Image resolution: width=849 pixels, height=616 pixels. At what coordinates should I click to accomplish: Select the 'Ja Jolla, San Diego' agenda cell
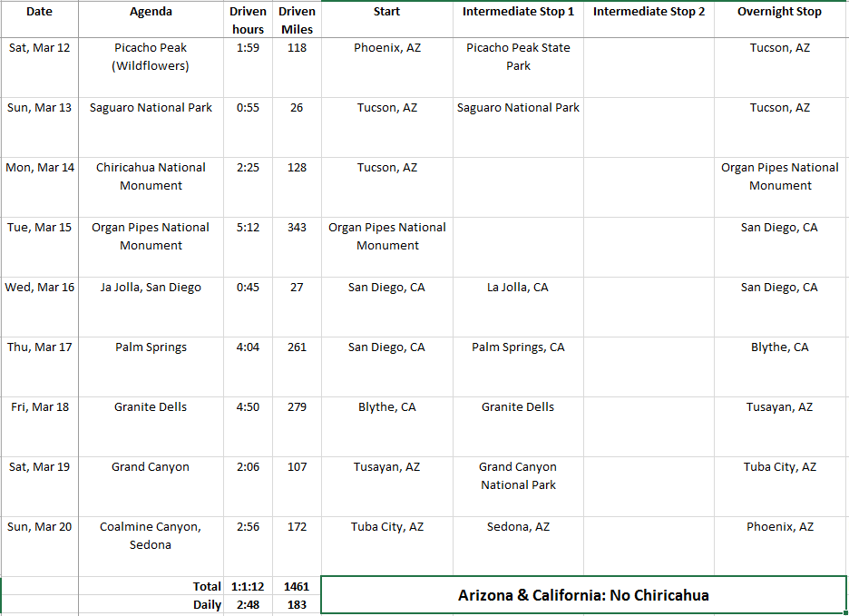151,288
